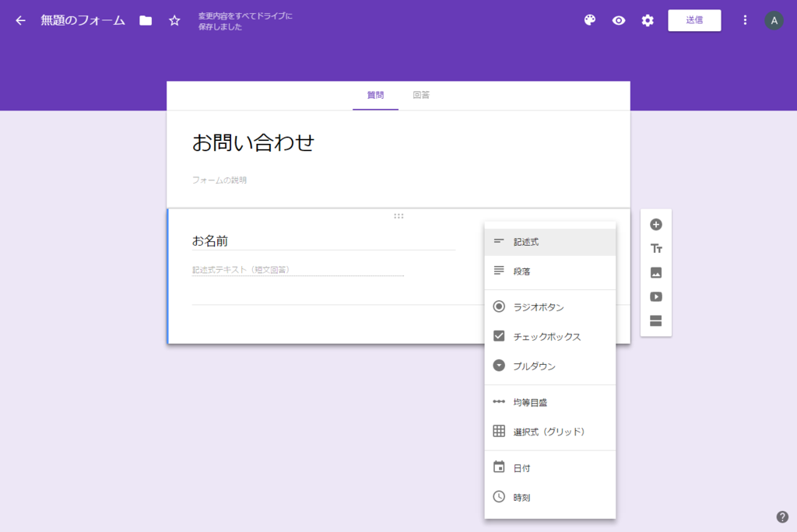
Task: Open the color palette theme options
Action: (590, 20)
